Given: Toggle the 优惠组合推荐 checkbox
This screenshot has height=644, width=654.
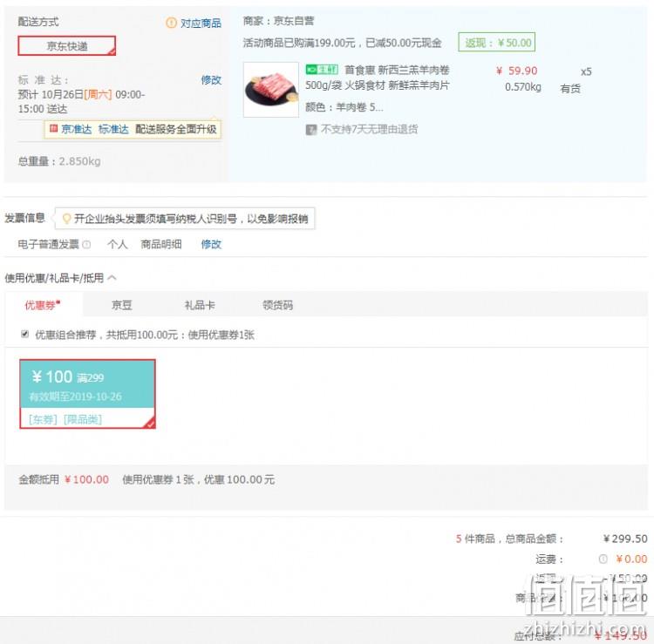Looking at the screenshot, I should (x=24, y=334).
